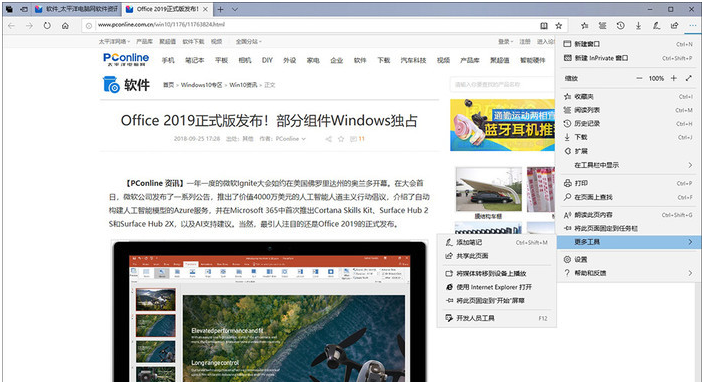Expand the 太平洋网络 dropdown
This screenshot has height=382, width=708.
(x=114, y=42)
